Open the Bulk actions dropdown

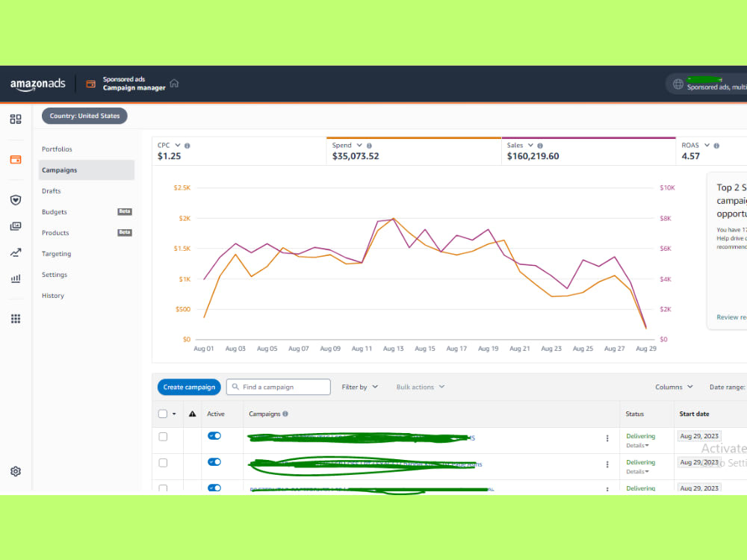[x=420, y=387]
